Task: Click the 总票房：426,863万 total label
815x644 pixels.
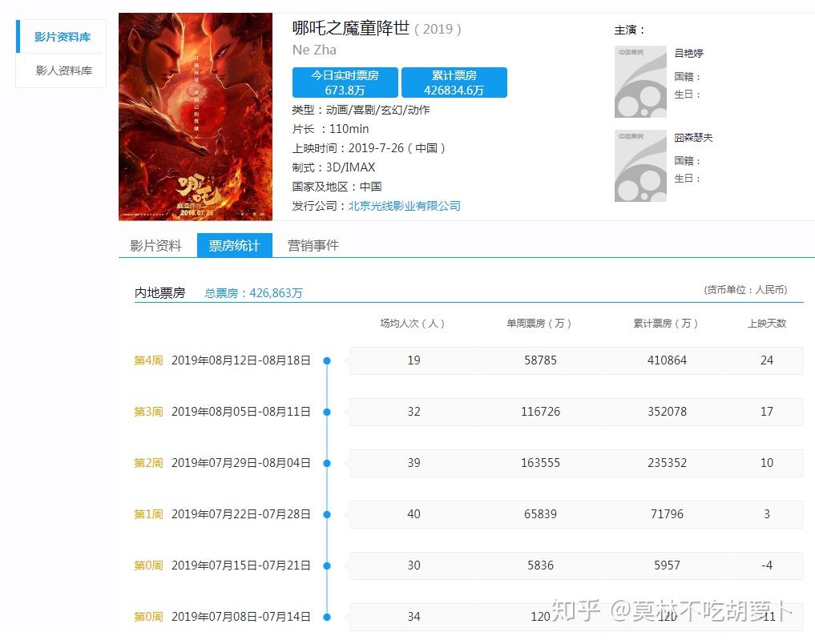Action: click(253, 293)
